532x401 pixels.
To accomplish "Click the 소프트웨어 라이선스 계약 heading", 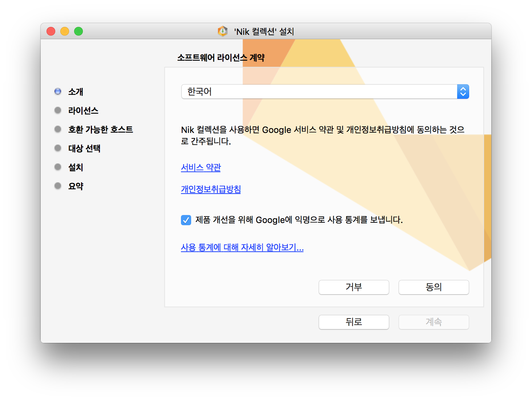I will click(x=221, y=58).
